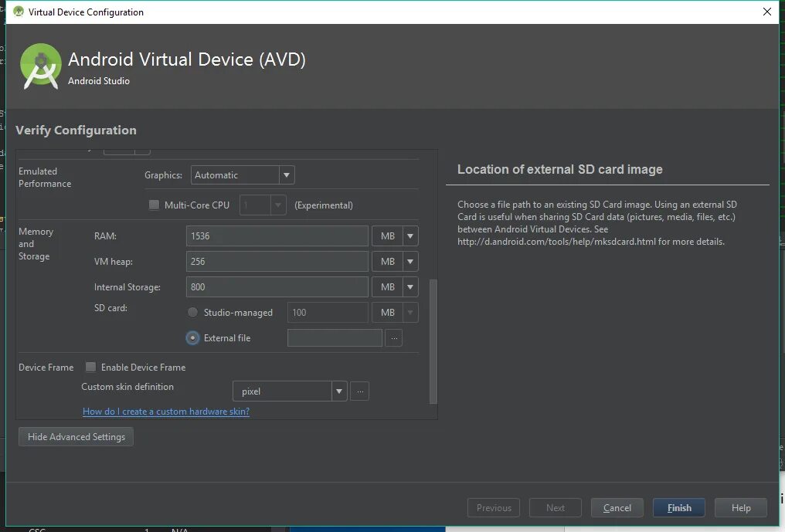Click the Device Frame label
Viewport: 785px width, 532px height.
coord(46,368)
